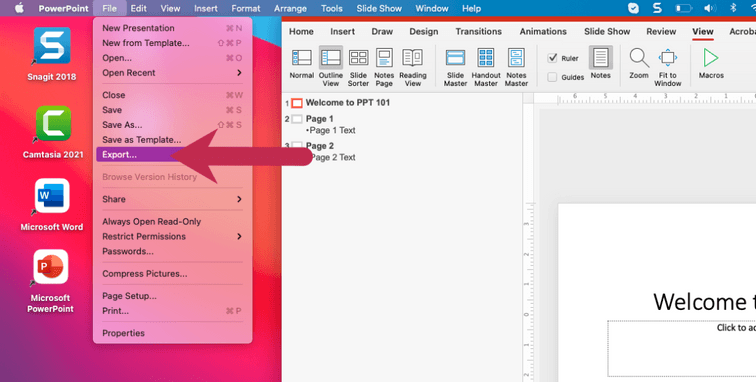756x382 pixels.
Task: Uncheck the Ruler checkbox
Action: pyautogui.click(x=553, y=58)
